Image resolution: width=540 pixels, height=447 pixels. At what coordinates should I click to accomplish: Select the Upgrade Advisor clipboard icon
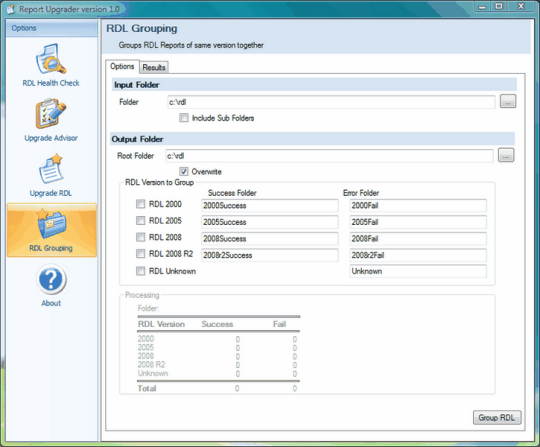[51, 114]
